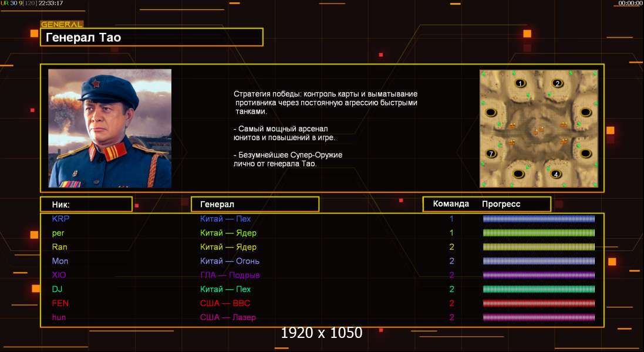The width and height of the screenshot is (644, 352).
Task: Pick the empty start slot above marker 7
Action: pos(491,113)
